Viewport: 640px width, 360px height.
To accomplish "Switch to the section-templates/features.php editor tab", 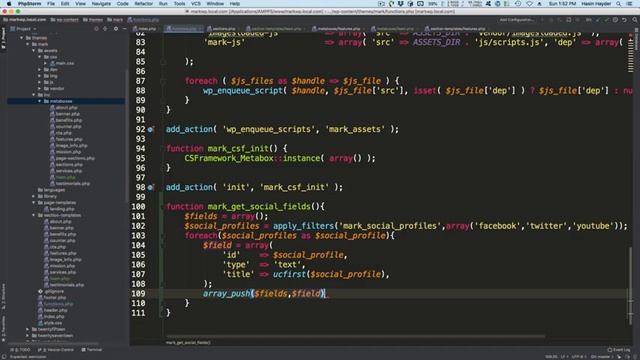I will (x=455, y=29).
